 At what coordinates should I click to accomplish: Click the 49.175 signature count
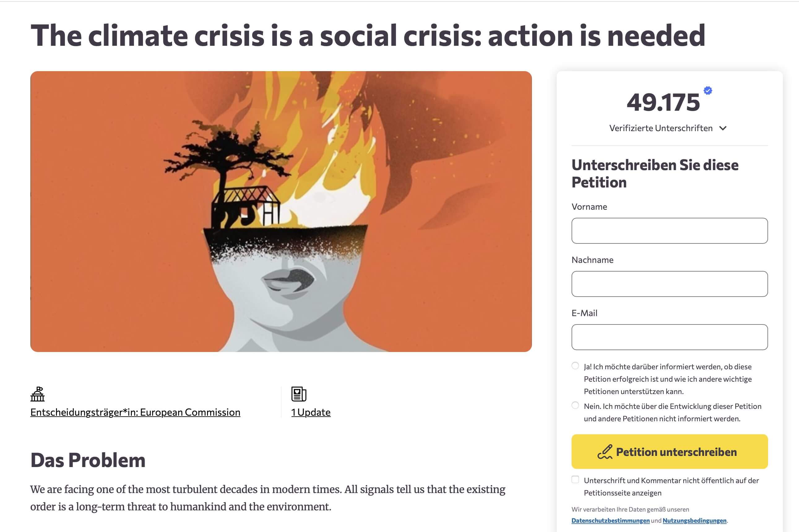coord(663,102)
